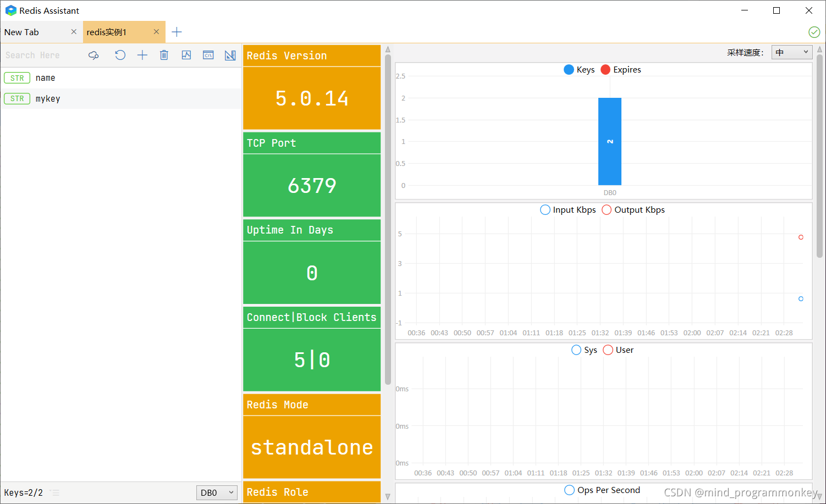Click the list icon beside Keys=2/2
Image resolution: width=826 pixels, height=504 pixels.
(54, 492)
